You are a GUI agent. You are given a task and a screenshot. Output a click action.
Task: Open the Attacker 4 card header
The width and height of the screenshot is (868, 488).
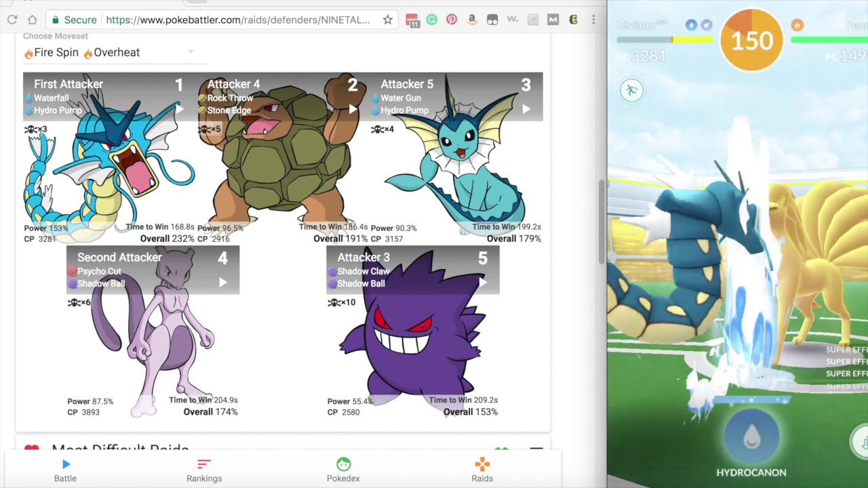pos(283,97)
